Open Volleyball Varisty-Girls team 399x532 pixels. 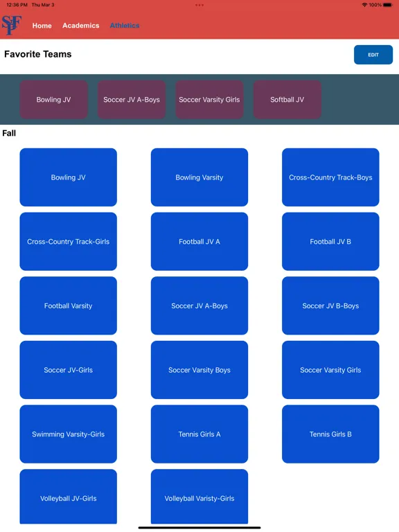click(199, 497)
